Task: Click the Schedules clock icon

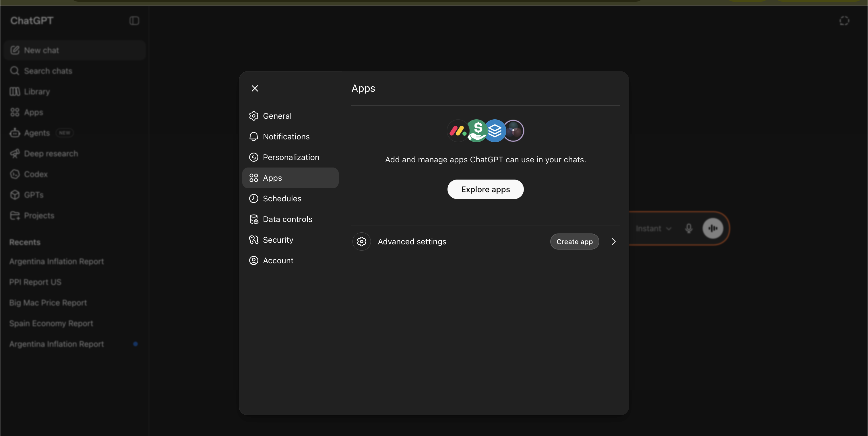Action: click(x=253, y=198)
